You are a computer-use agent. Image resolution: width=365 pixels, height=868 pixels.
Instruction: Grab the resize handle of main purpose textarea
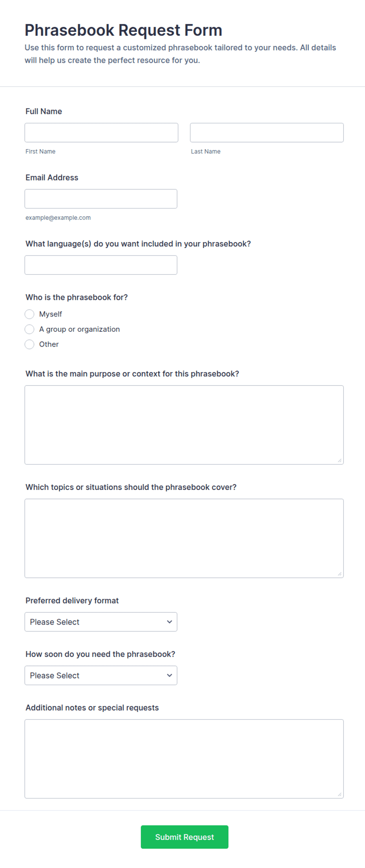tap(340, 460)
